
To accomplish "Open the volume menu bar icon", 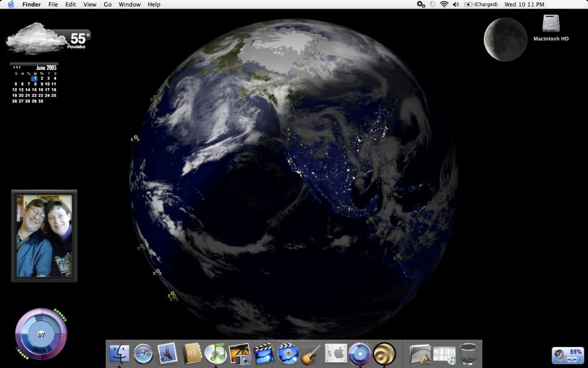I will click(x=456, y=4).
